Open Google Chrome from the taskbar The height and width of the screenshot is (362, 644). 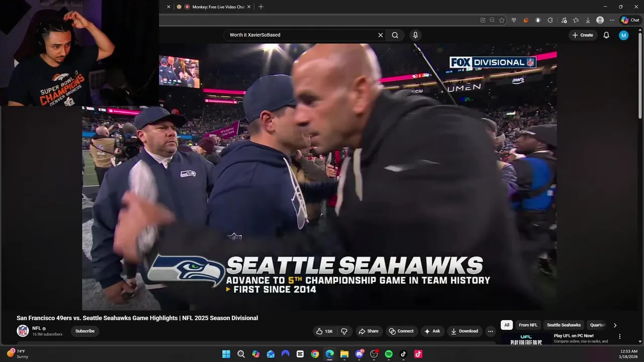315,354
